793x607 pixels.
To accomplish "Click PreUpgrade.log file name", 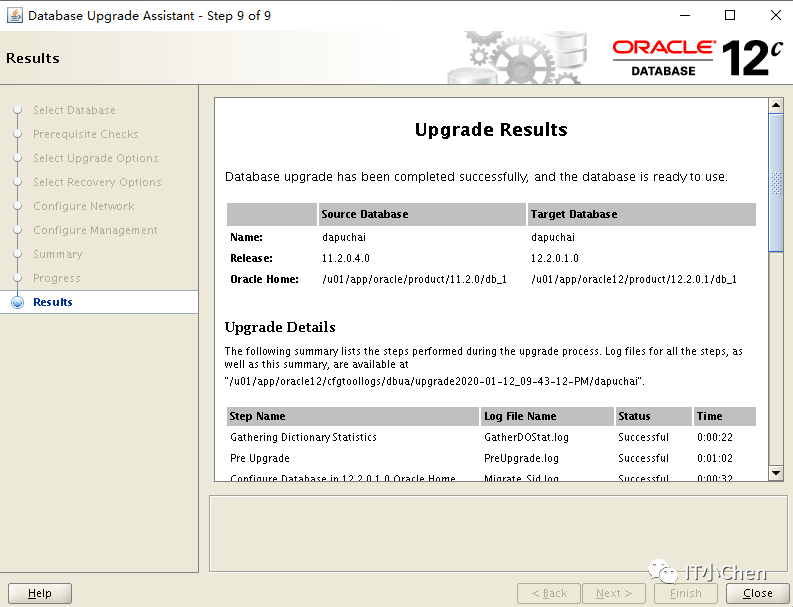I will [521, 458].
